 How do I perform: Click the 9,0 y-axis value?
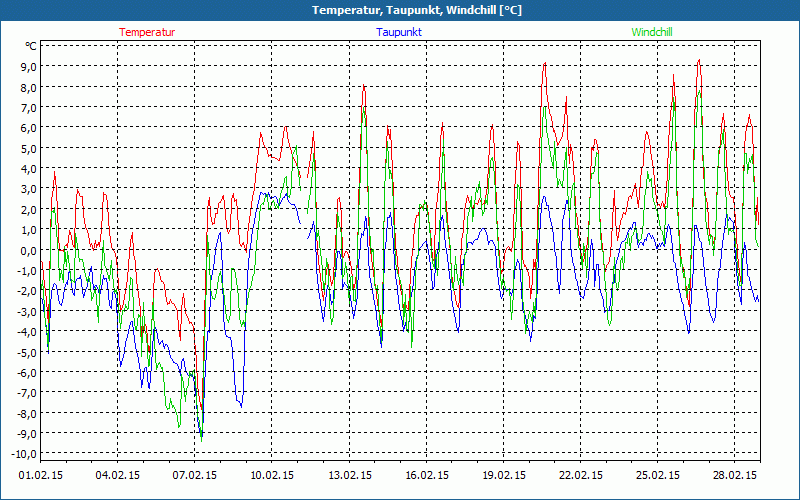(28, 66)
